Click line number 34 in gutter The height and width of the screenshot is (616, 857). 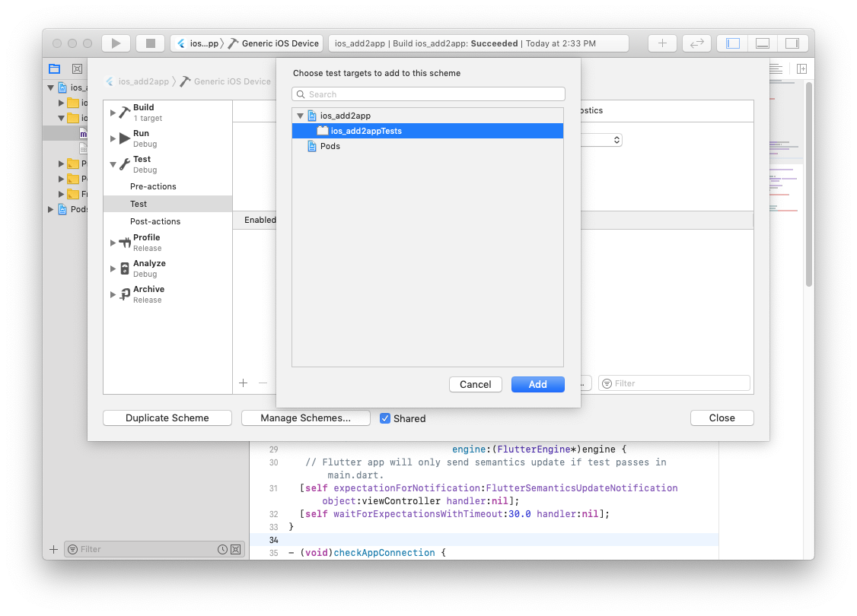[274, 539]
